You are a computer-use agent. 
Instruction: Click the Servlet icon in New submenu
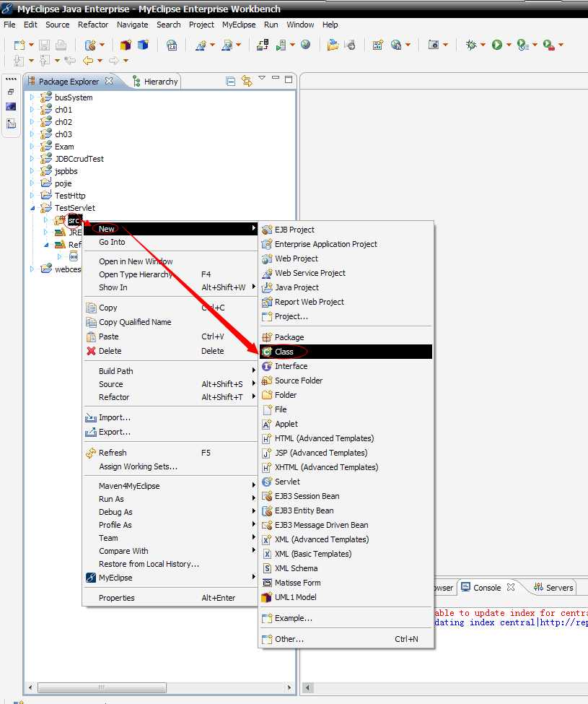[267, 482]
